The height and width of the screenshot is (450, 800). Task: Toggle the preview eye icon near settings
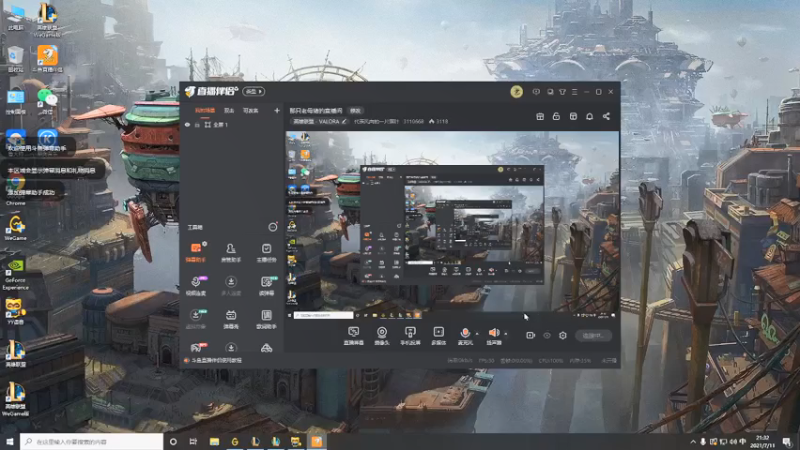click(547, 336)
